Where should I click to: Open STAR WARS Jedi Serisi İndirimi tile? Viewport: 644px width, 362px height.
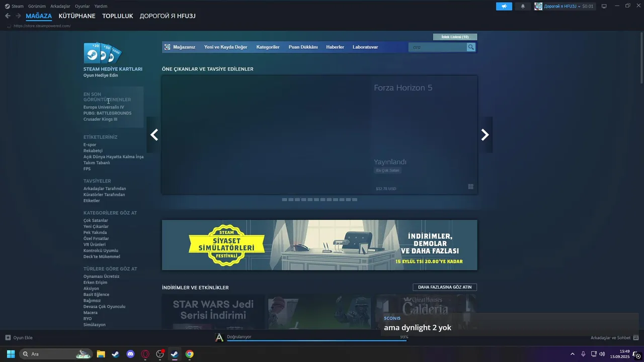(213, 312)
